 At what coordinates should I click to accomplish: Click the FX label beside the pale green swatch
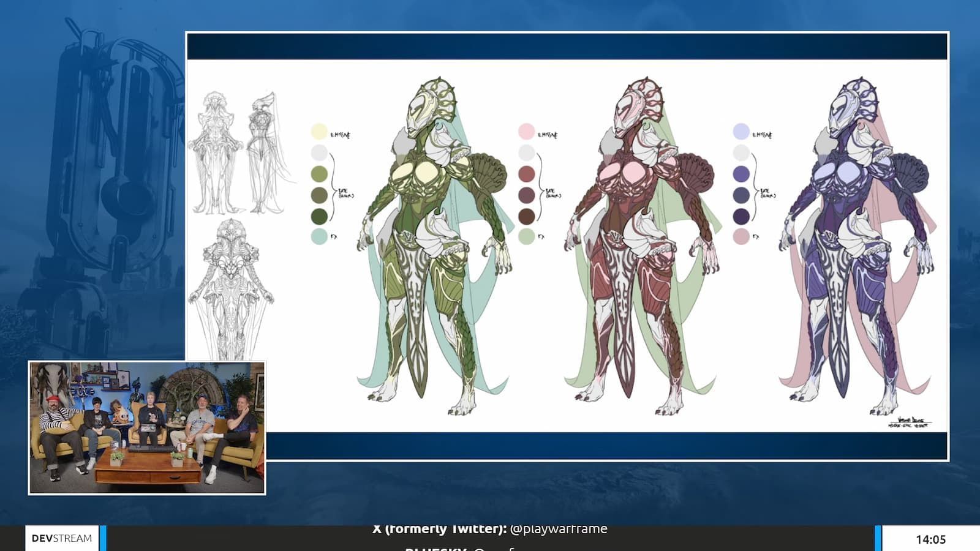(x=541, y=237)
